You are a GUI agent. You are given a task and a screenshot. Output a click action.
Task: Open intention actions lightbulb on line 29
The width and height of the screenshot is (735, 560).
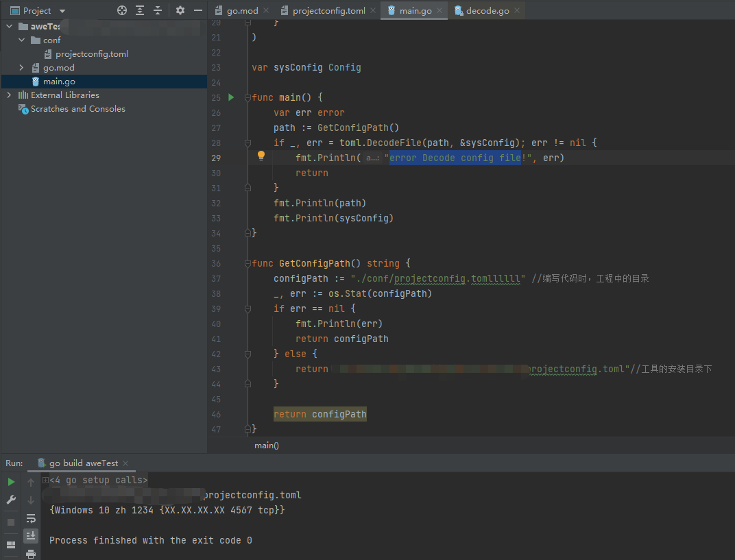(261, 157)
